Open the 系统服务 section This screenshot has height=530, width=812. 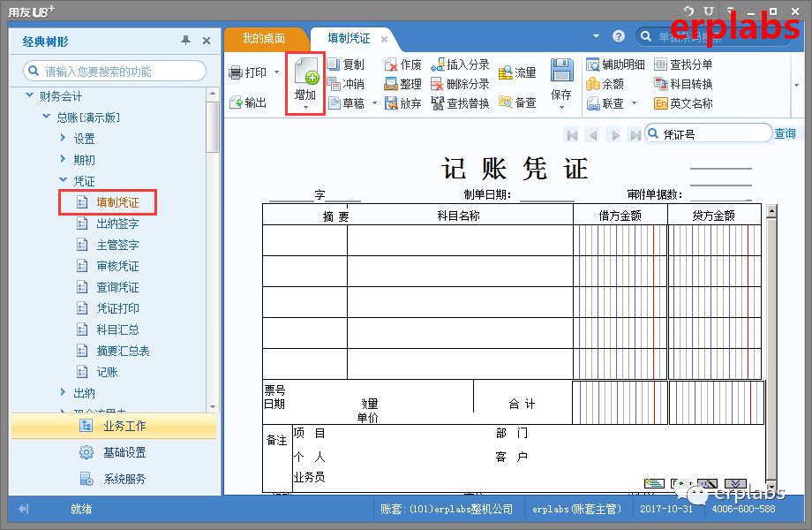point(113,479)
